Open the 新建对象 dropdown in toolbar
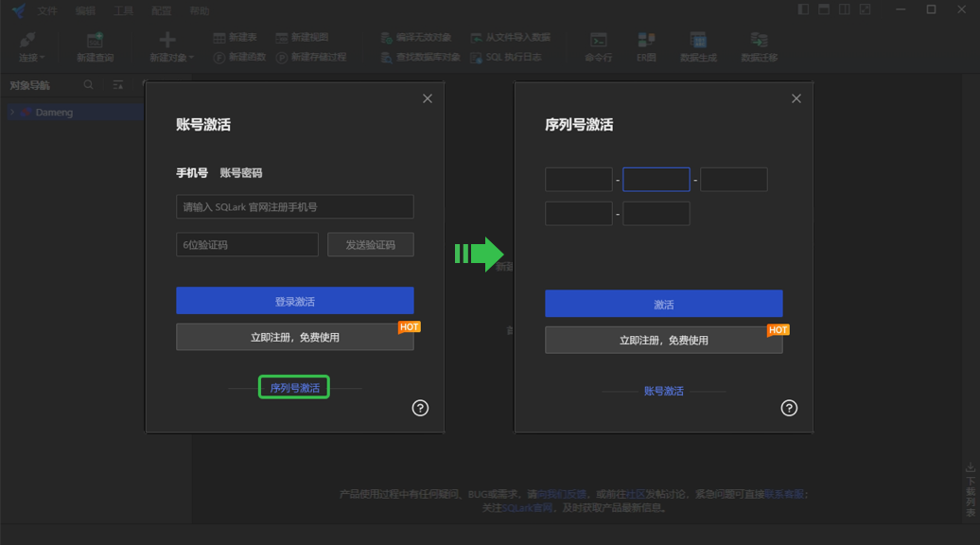 [x=171, y=47]
